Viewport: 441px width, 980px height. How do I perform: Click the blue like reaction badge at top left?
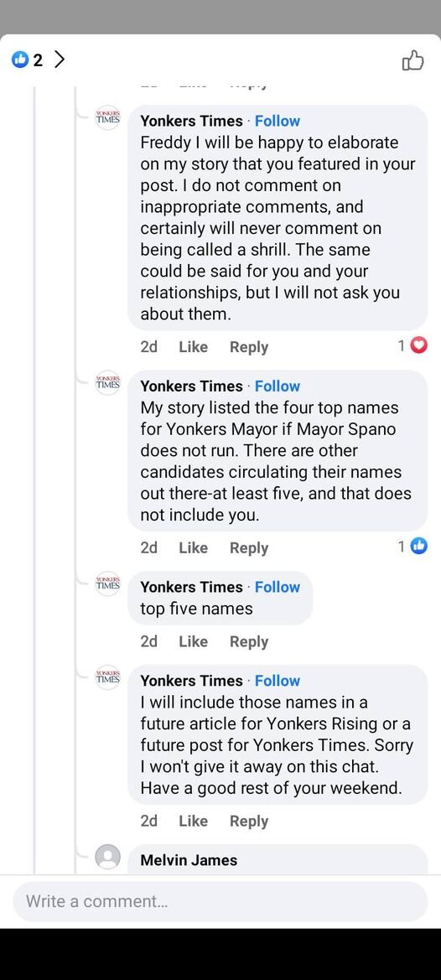[21, 60]
